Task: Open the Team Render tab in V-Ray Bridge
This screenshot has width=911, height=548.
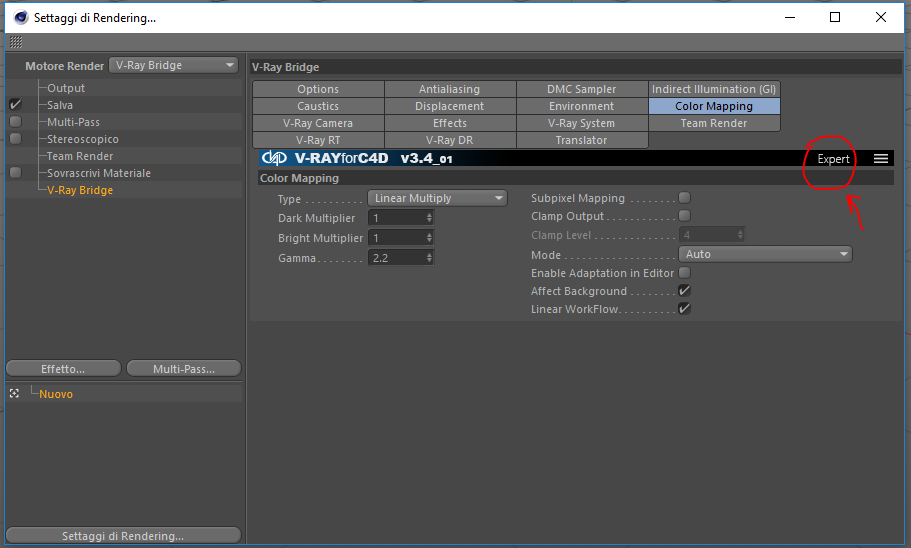Action: [x=714, y=123]
